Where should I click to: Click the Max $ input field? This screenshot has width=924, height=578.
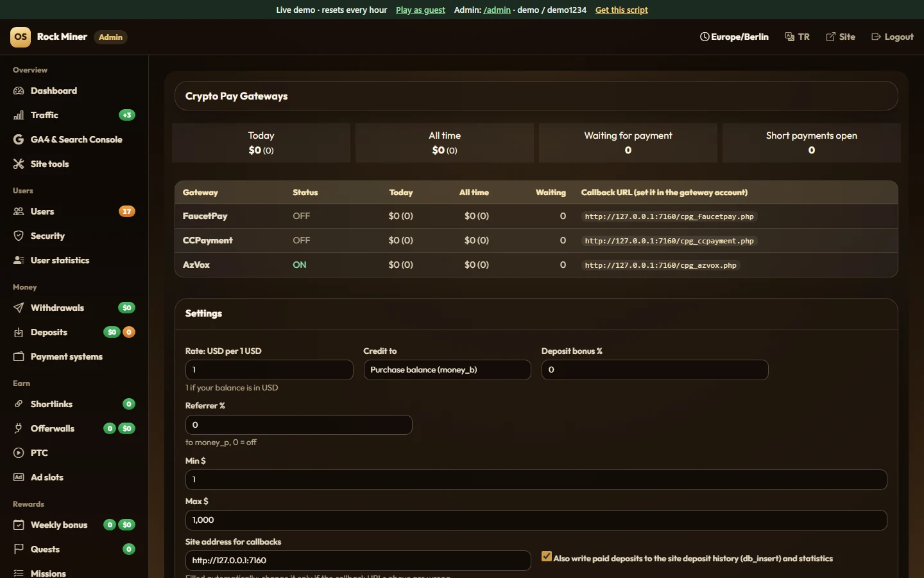[x=536, y=520]
